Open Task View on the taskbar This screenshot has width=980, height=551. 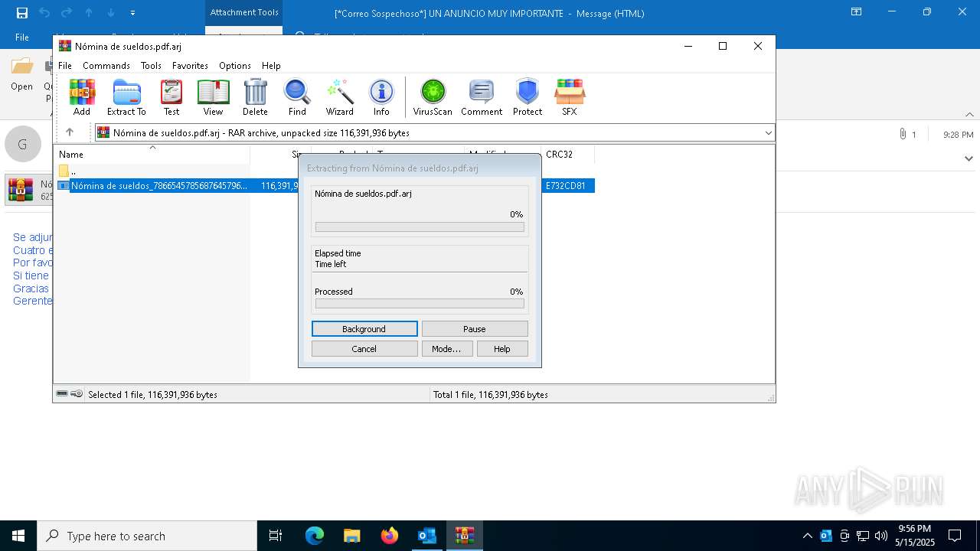pos(276,536)
